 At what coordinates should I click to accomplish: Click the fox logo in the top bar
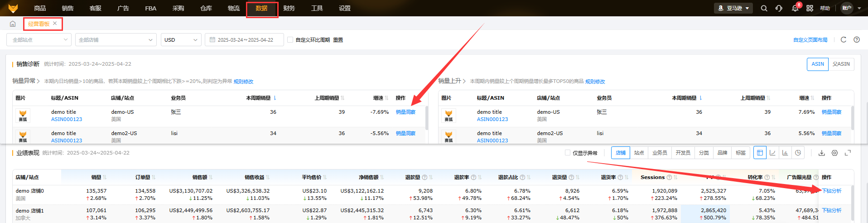13,8
